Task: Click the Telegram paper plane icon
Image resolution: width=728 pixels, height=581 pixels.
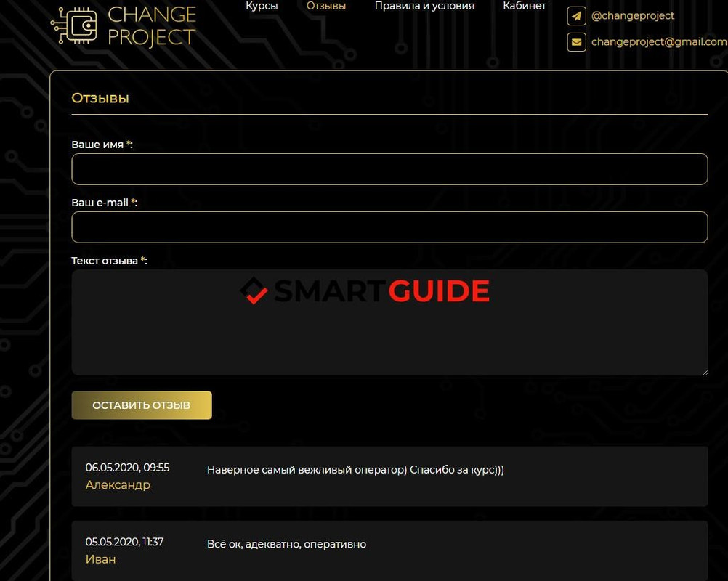Action: pyautogui.click(x=576, y=16)
